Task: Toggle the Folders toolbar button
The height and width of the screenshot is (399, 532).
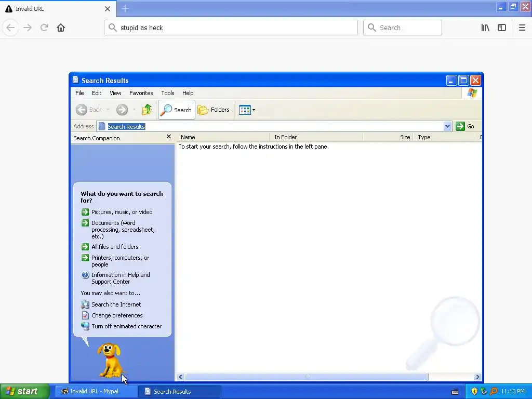Action: (x=214, y=110)
